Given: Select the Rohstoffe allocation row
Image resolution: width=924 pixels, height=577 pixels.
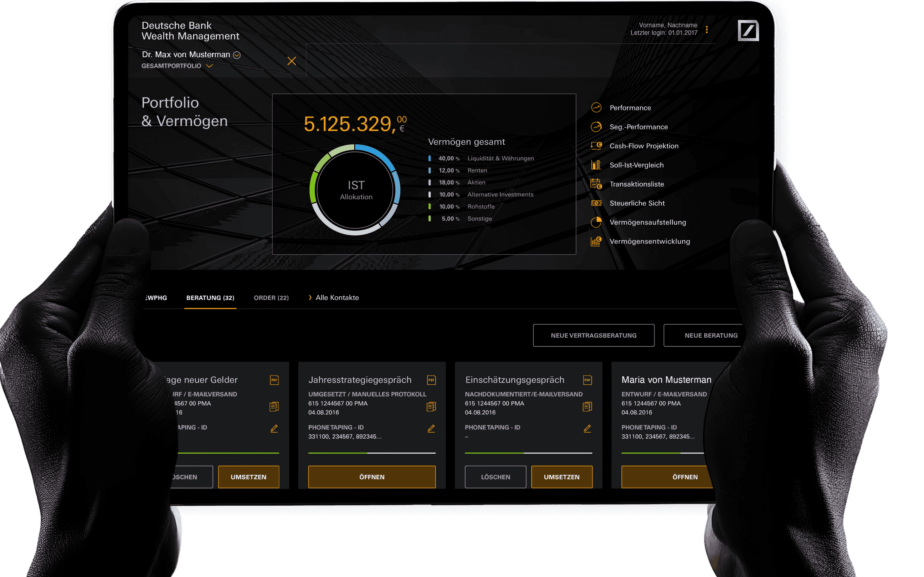Looking at the screenshot, I should (x=461, y=206).
